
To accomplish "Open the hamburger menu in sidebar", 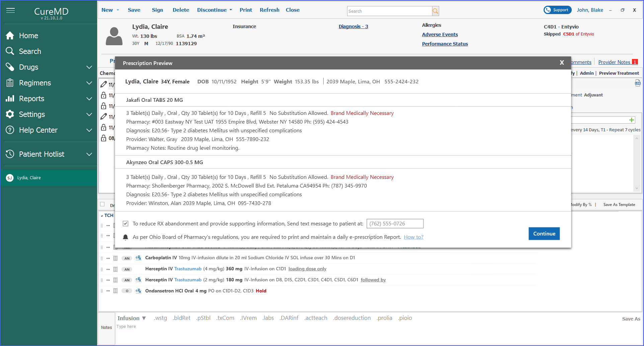I will tap(11, 10).
